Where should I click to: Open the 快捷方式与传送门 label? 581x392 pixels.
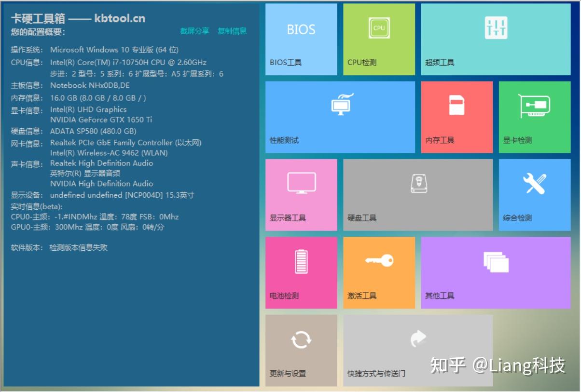click(x=376, y=374)
